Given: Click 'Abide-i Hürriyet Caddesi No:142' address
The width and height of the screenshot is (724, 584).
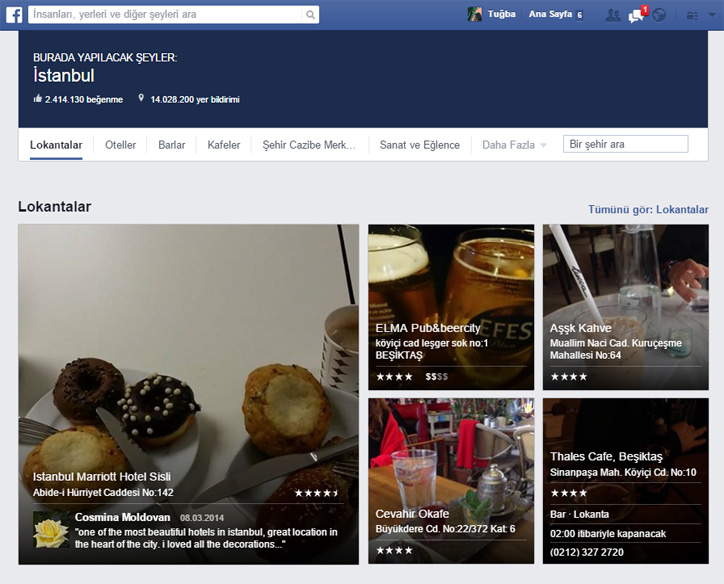Looking at the screenshot, I should (x=103, y=493).
